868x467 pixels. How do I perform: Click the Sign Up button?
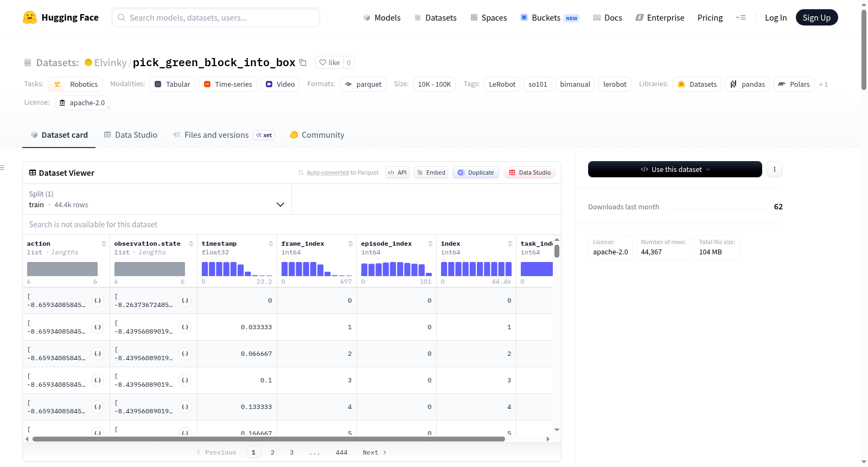pyautogui.click(x=816, y=17)
